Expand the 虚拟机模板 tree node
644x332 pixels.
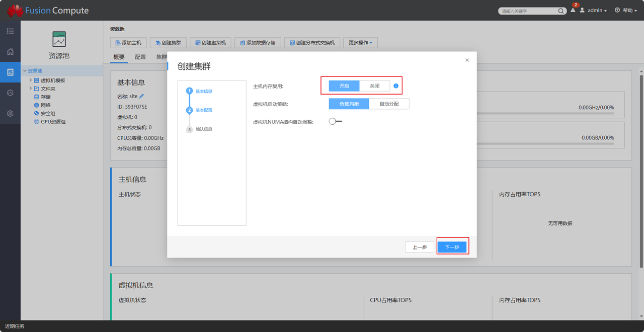point(30,80)
